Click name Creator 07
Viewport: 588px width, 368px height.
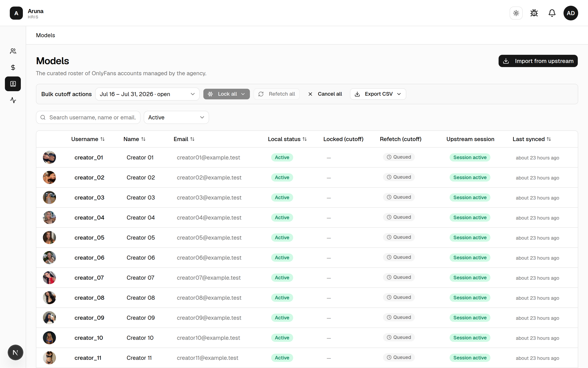point(140,278)
